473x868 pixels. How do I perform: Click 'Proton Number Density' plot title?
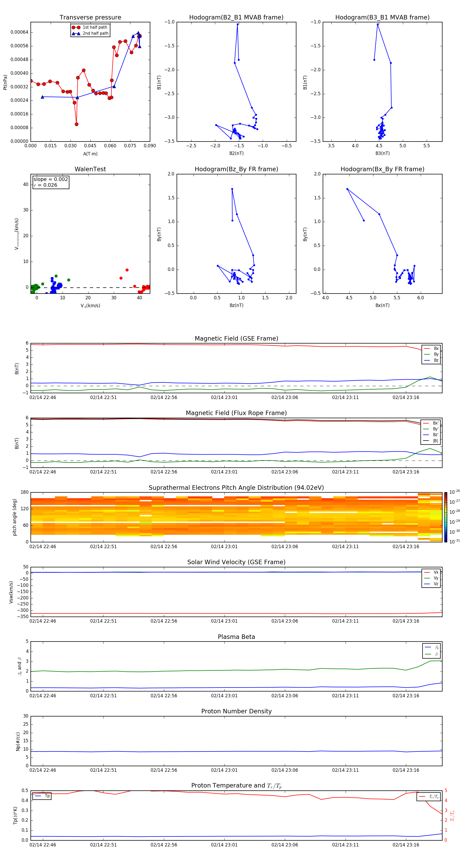[x=236, y=711]
